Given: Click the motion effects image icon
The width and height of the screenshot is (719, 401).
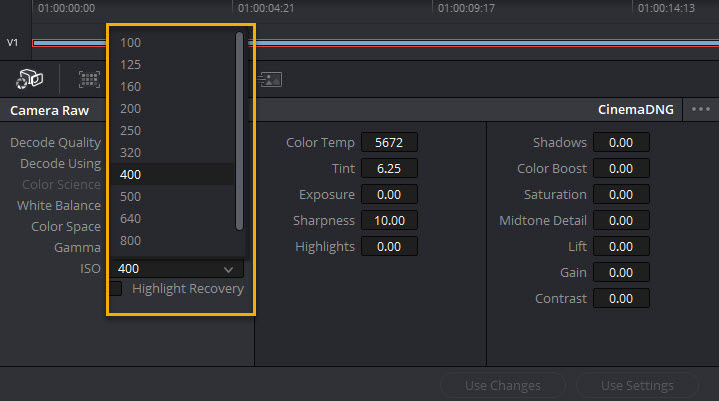Looking at the screenshot, I should [271, 79].
